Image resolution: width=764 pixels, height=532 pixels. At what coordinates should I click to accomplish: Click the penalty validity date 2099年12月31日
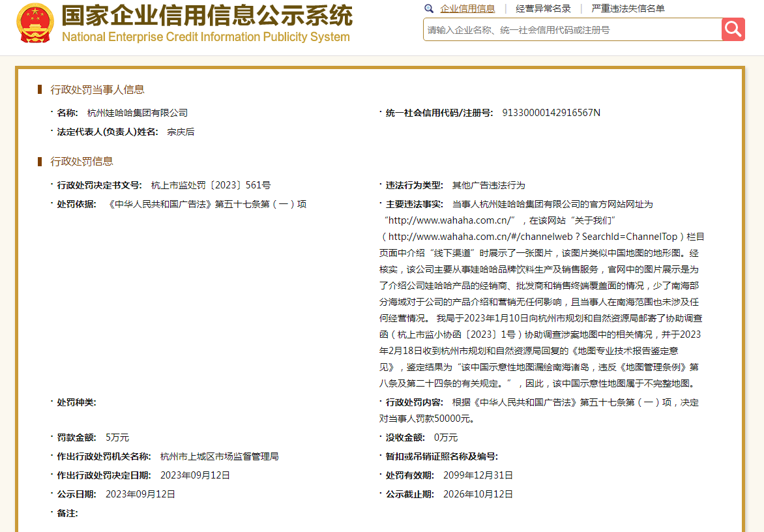pyautogui.click(x=478, y=475)
